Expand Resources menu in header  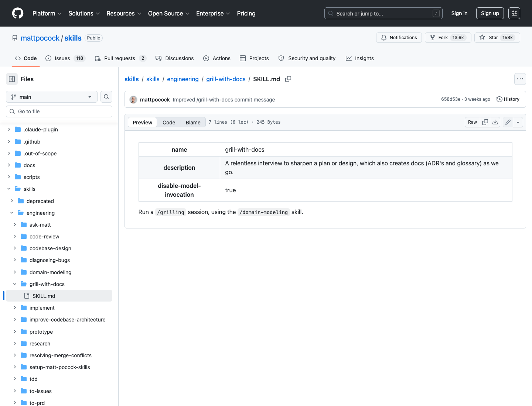coord(124,13)
